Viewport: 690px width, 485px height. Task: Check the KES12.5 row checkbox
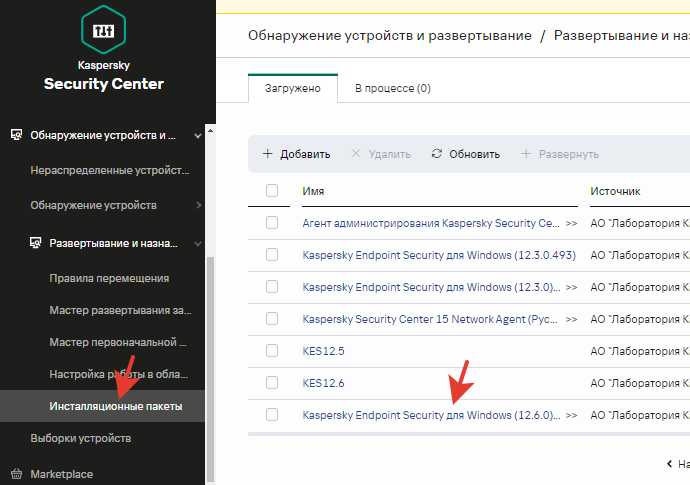click(x=272, y=350)
